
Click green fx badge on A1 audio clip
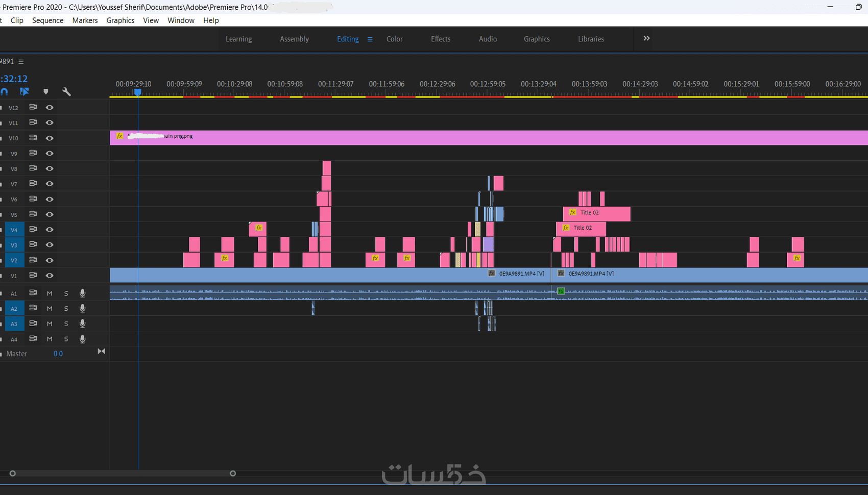[561, 291]
